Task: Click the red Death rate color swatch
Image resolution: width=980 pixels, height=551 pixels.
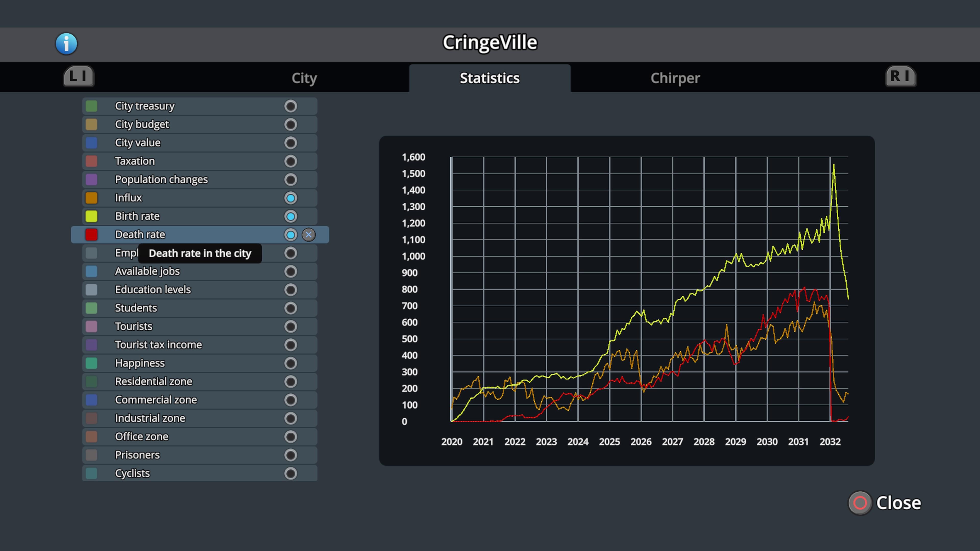Action: click(91, 235)
